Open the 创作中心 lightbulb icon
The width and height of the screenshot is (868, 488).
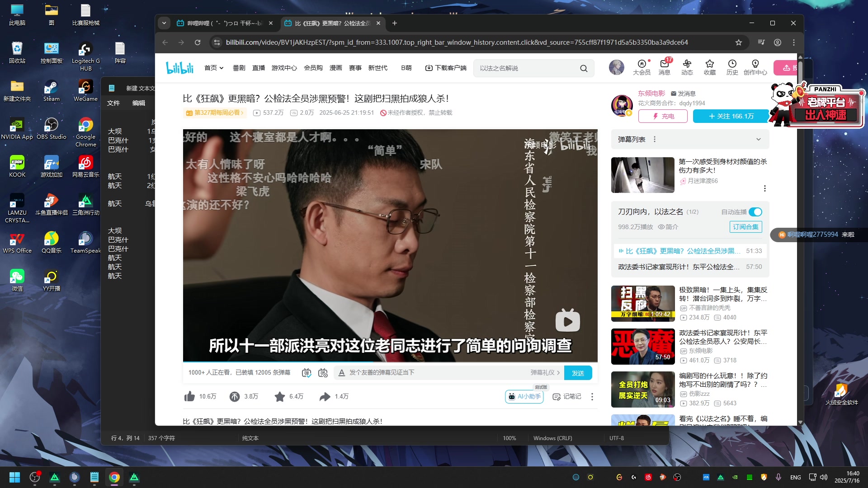(x=755, y=67)
